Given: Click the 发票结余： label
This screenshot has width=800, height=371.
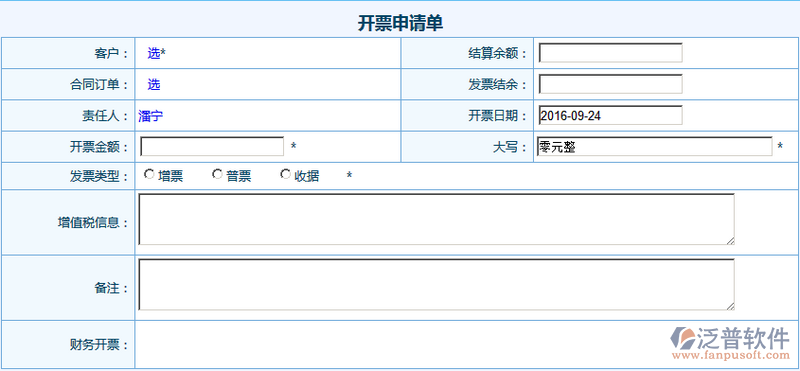Looking at the screenshot, I should pyautogui.click(x=498, y=85).
